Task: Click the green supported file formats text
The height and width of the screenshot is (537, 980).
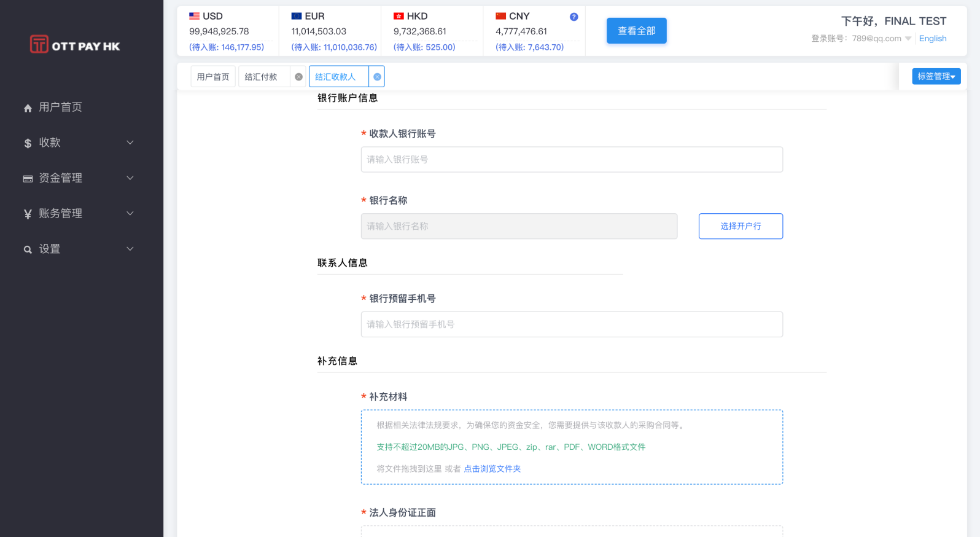Action: coord(511,447)
